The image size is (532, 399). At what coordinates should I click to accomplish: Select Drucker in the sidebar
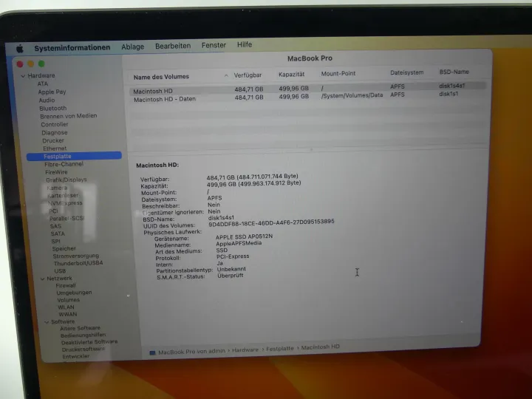pos(53,140)
